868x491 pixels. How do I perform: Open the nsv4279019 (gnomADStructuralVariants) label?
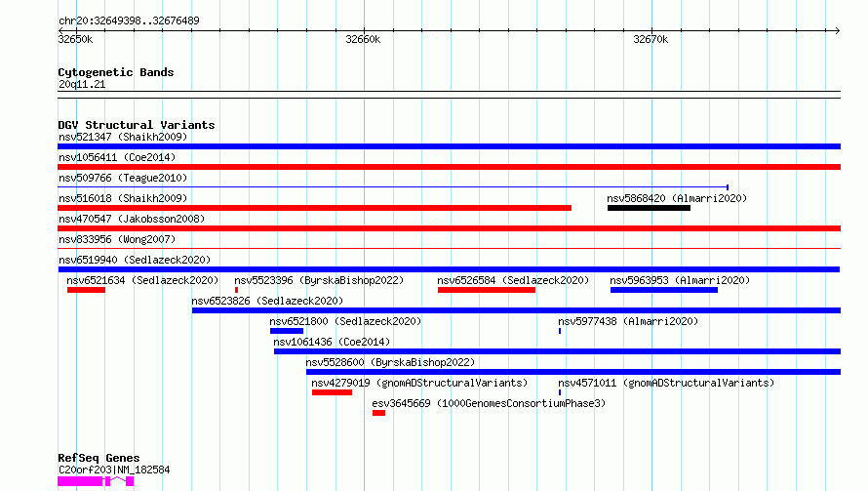419,383
